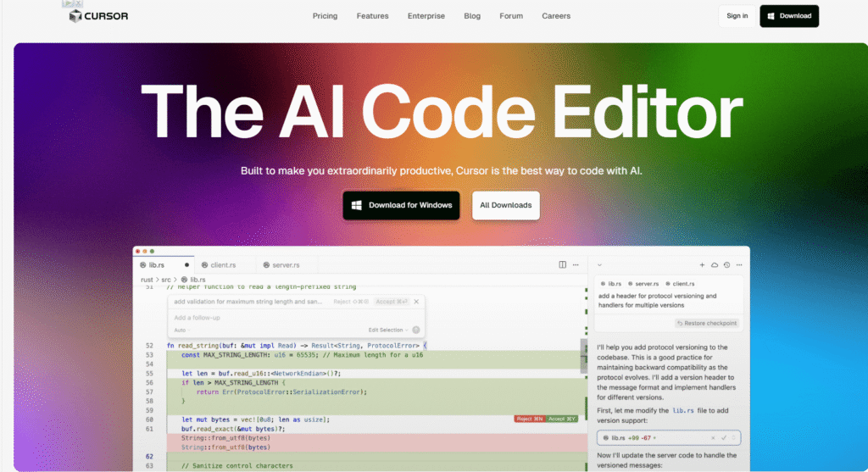Image resolution: width=868 pixels, height=472 pixels.
Task: Click the yellow macOS minimize dot in editor
Action: (x=145, y=251)
